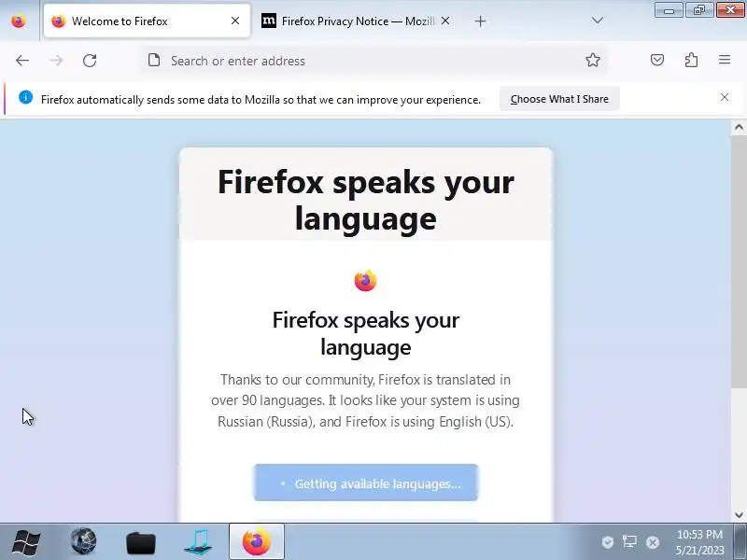Open the music note taskbar app
This screenshot has width=747, height=560.
tap(198, 541)
